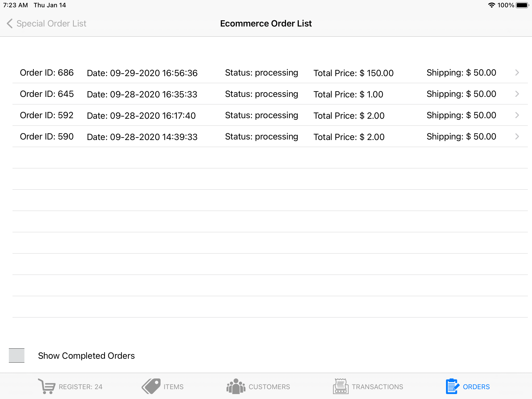Tap the Show Completed Orders label
The width and height of the screenshot is (532, 399).
coord(86,356)
